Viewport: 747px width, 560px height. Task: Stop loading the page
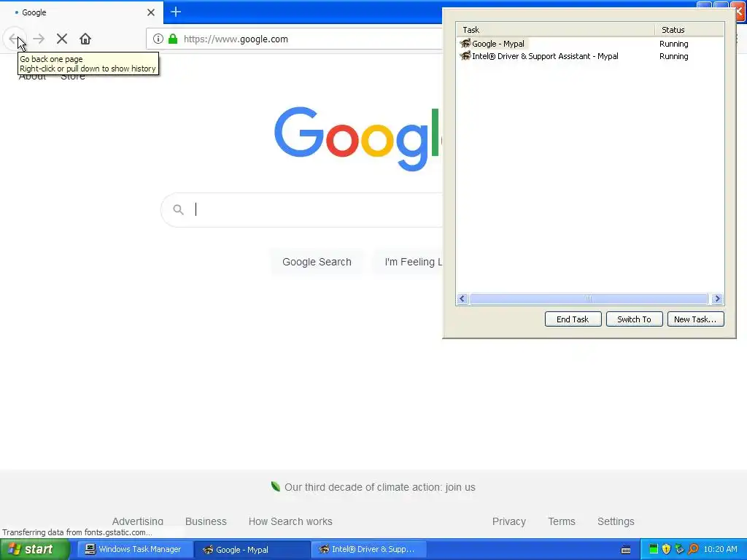62,39
